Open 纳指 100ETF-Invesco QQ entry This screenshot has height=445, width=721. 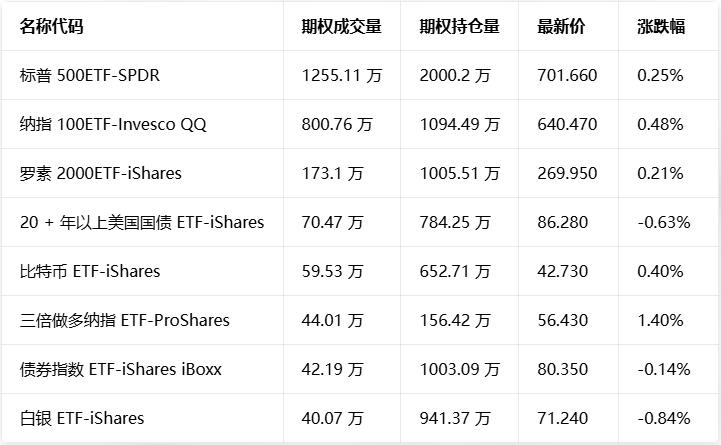tap(113, 125)
